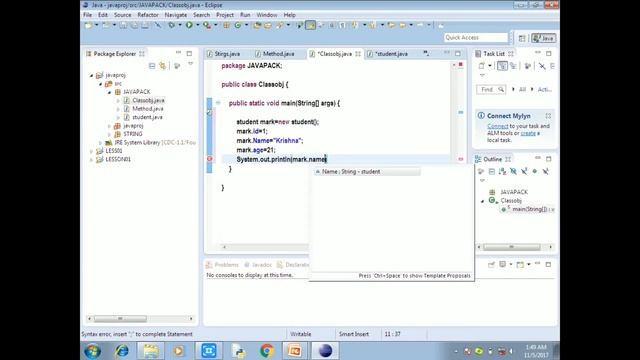
Task: Open the Run button dropdown arrow
Action: [x=198, y=25]
